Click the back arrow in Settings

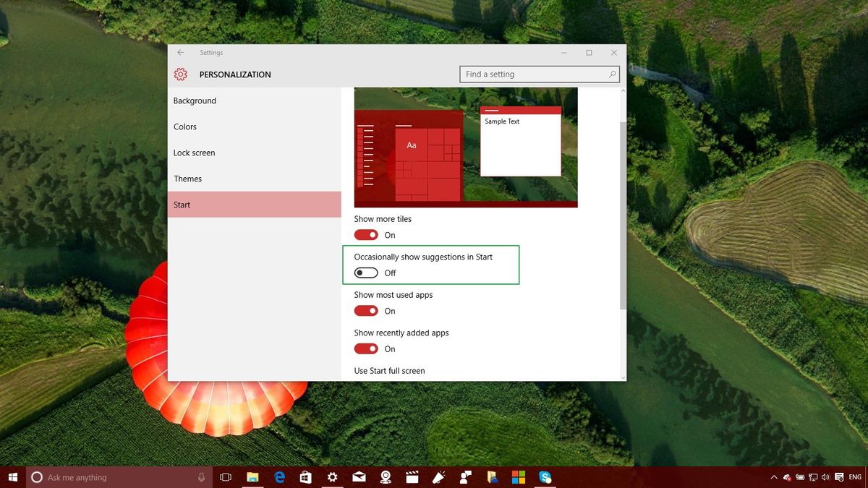180,52
